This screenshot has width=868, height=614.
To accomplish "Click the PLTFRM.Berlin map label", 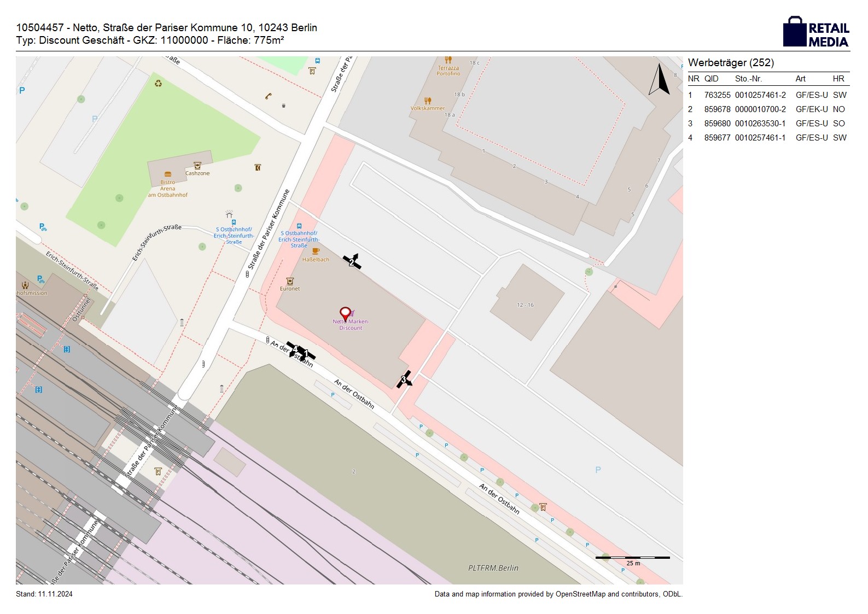I will (x=493, y=568).
